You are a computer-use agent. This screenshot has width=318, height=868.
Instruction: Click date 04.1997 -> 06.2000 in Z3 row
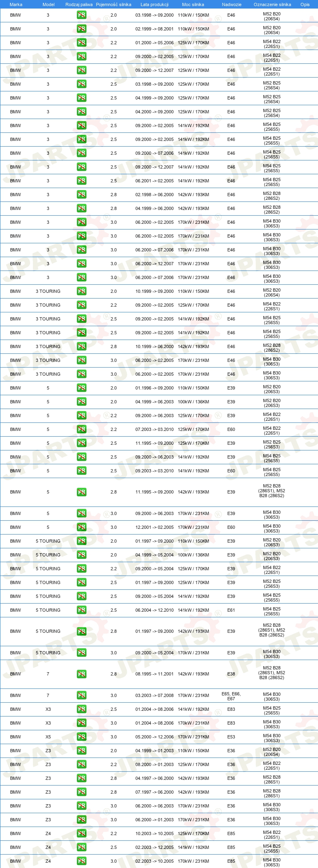[155, 778]
